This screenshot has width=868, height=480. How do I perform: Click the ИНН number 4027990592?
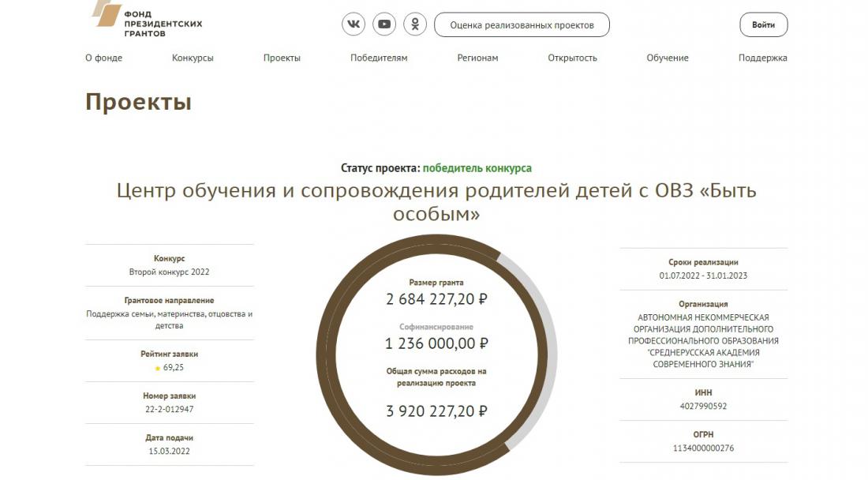tap(703, 406)
